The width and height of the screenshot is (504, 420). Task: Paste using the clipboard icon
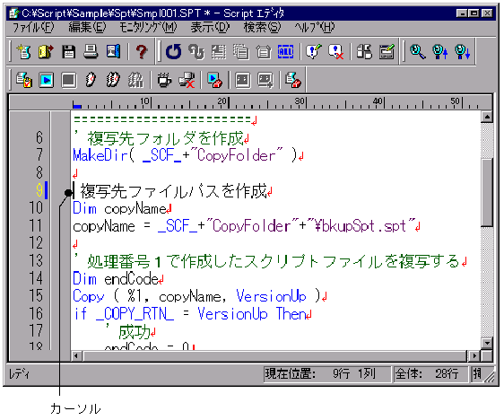pos(264,51)
